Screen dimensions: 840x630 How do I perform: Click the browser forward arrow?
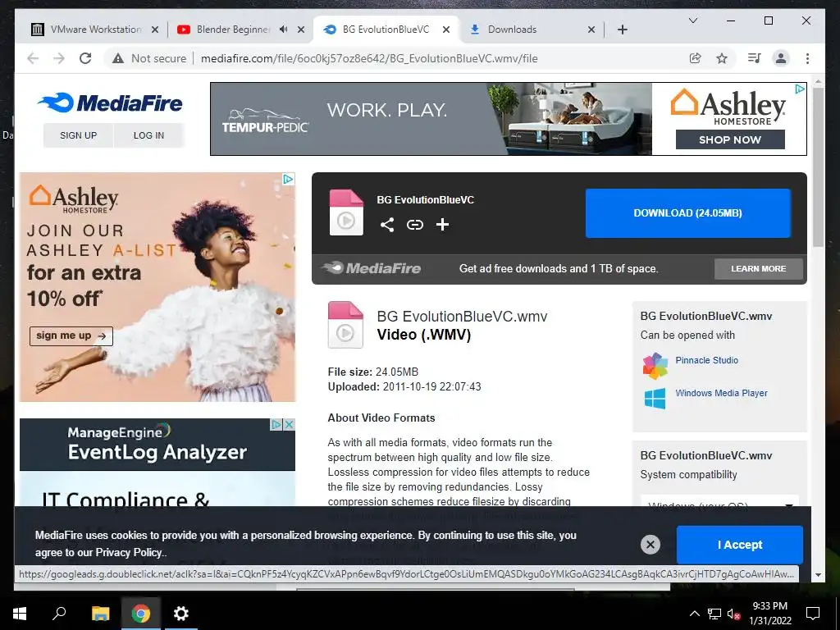[59, 58]
